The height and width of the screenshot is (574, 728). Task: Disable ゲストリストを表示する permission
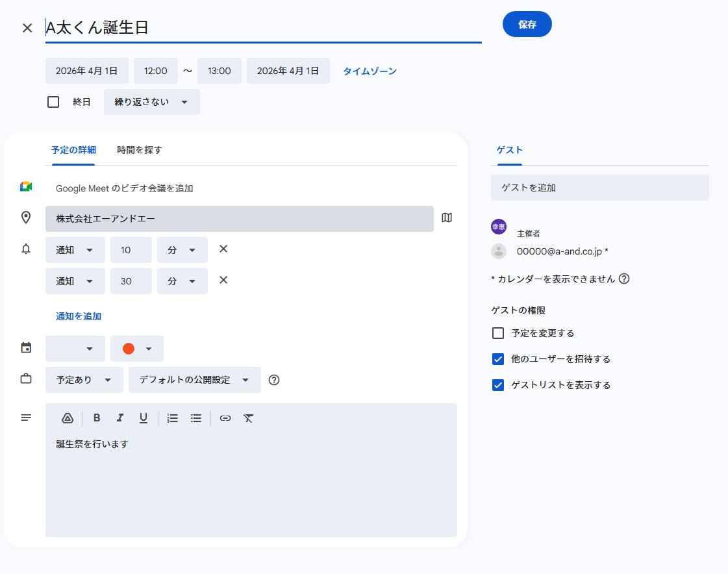point(497,384)
